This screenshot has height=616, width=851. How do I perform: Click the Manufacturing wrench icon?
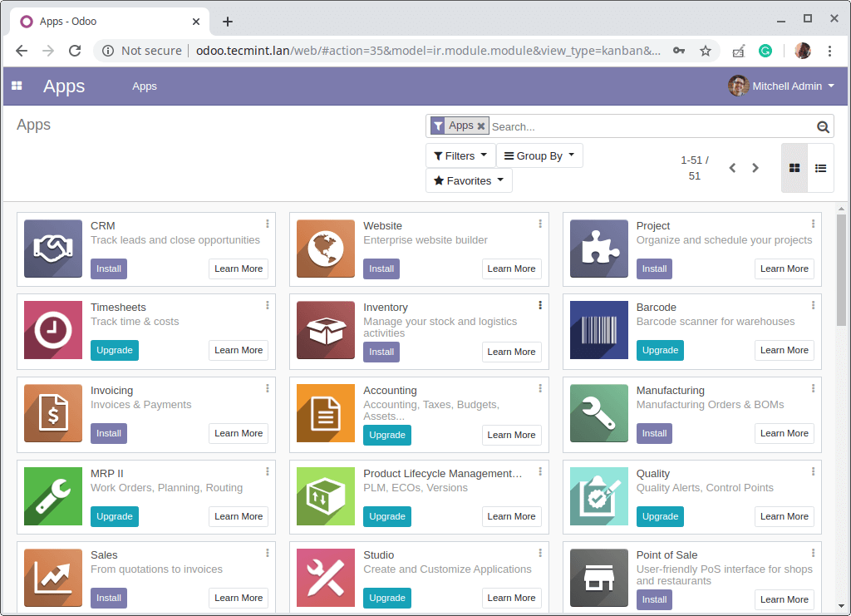click(x=599, y=413)
